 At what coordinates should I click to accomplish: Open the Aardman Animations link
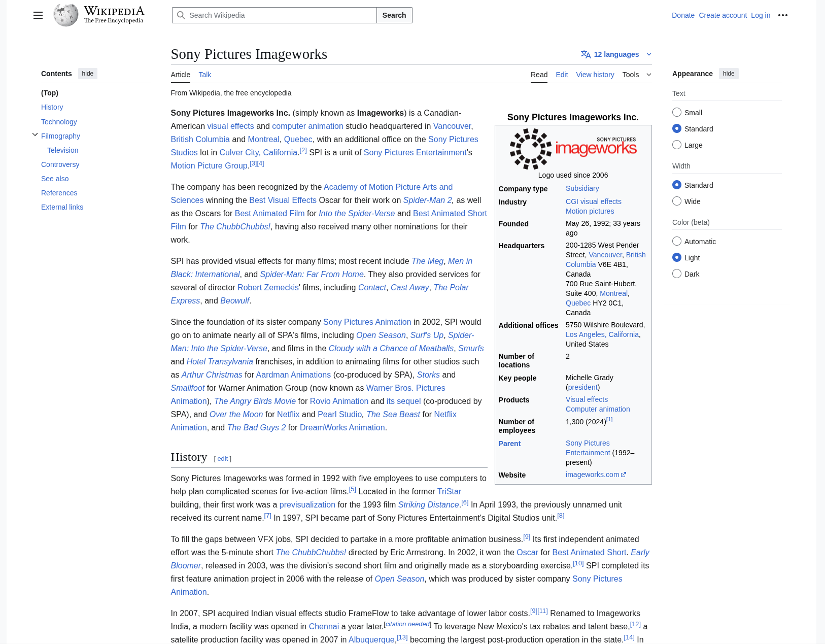(293, 375)
